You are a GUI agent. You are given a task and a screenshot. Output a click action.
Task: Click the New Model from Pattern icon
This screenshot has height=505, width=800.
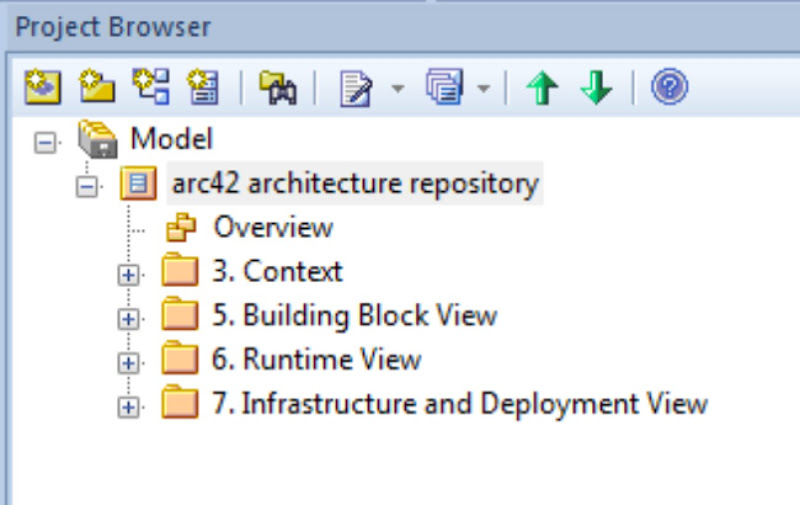pos(42,88)
